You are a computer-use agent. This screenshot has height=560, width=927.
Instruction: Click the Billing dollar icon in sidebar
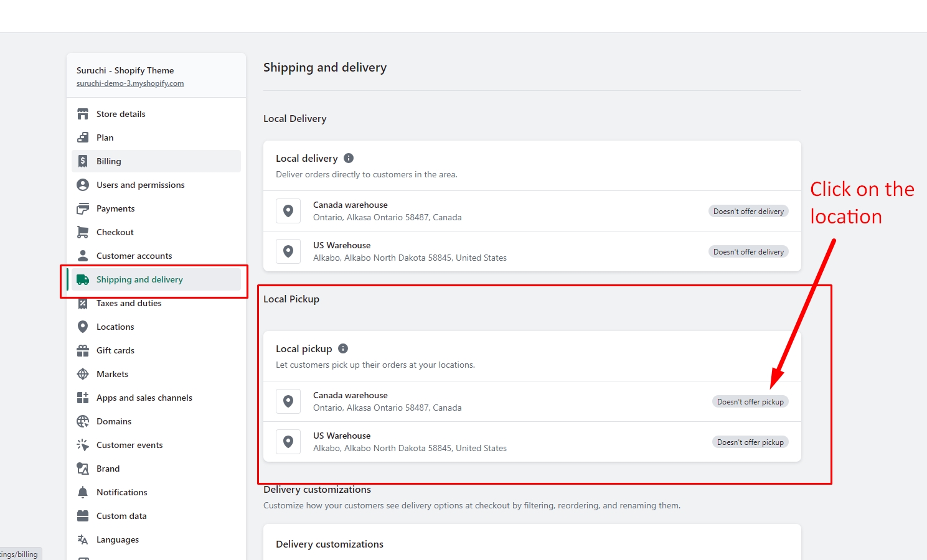coord(83,161)
